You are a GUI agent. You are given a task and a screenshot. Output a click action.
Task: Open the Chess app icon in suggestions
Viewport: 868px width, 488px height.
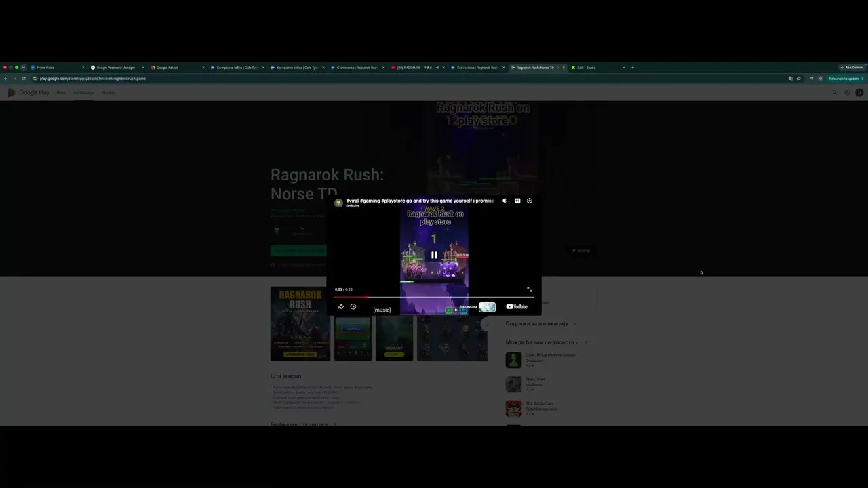click(513, 360)
